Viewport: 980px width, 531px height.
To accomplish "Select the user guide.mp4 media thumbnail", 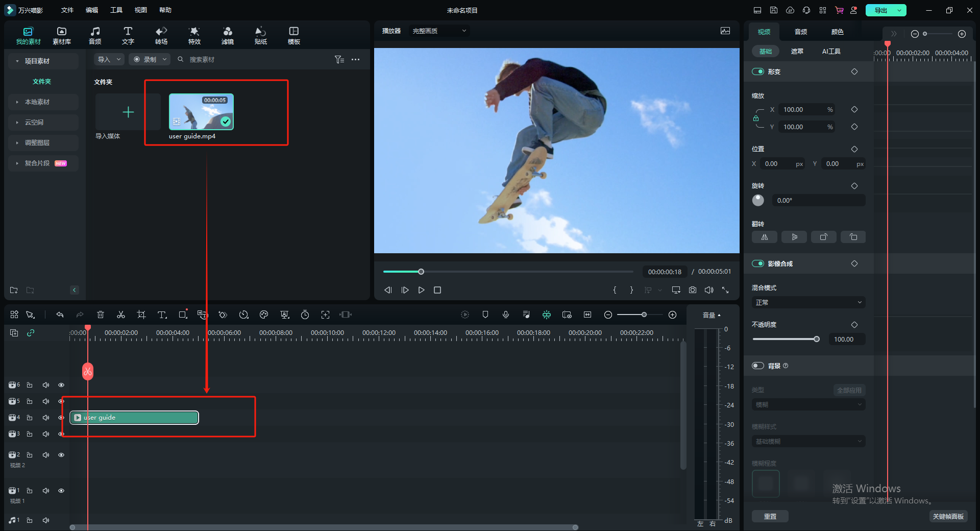I will click(201, 112).
